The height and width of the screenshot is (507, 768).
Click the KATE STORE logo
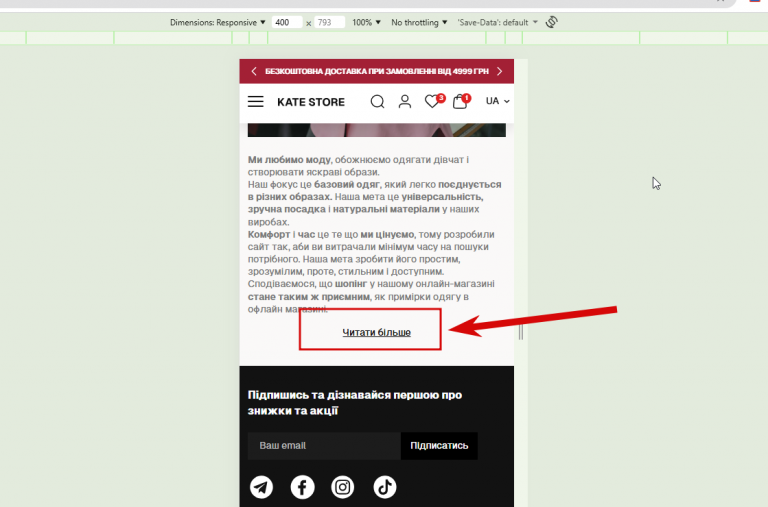(x=311, y=102)
